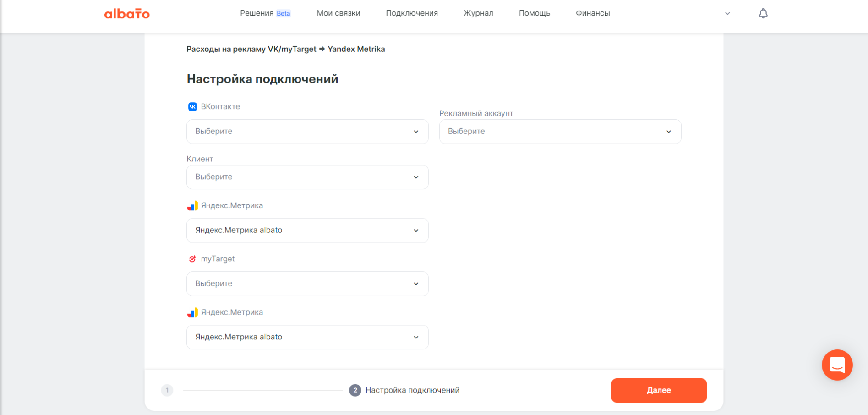This screenshot has height=415, width=868.
Task: Open the Яндекс.Метрика albato dropdown
Action: click(307, 230)
